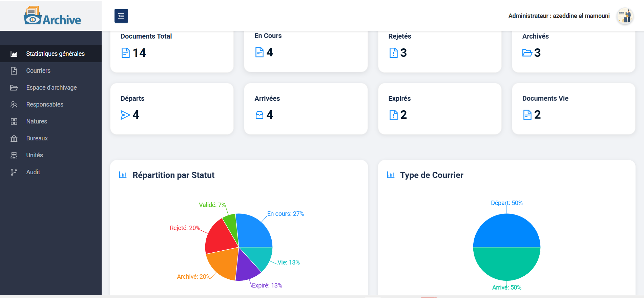Click the Espace d'archivage folder icon
The image size is (644, 298).
click(14, 88)
